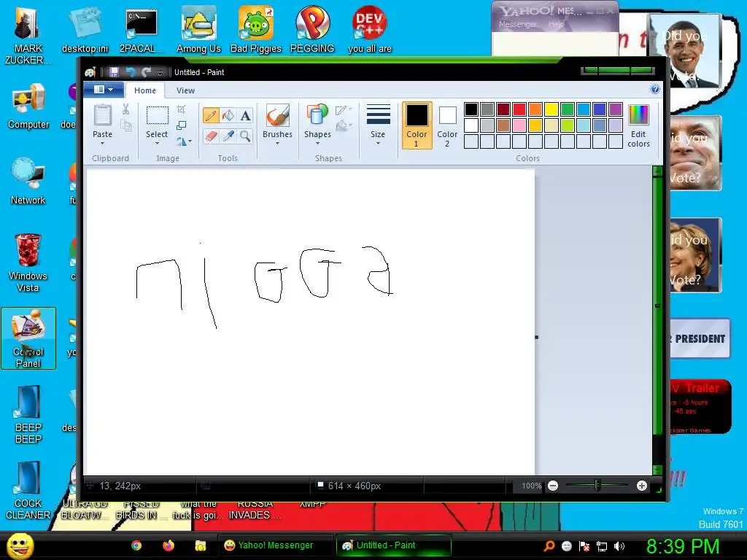Open Help menu in Yahoo Messenger window
This screenshot has height=560, width=747.
point(556,24)
